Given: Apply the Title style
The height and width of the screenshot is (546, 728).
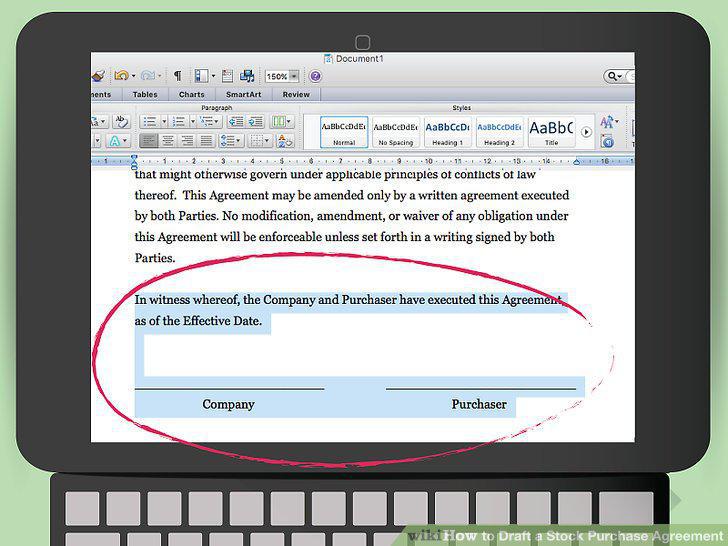Looking at the screenshot, I should pos(552,132).
